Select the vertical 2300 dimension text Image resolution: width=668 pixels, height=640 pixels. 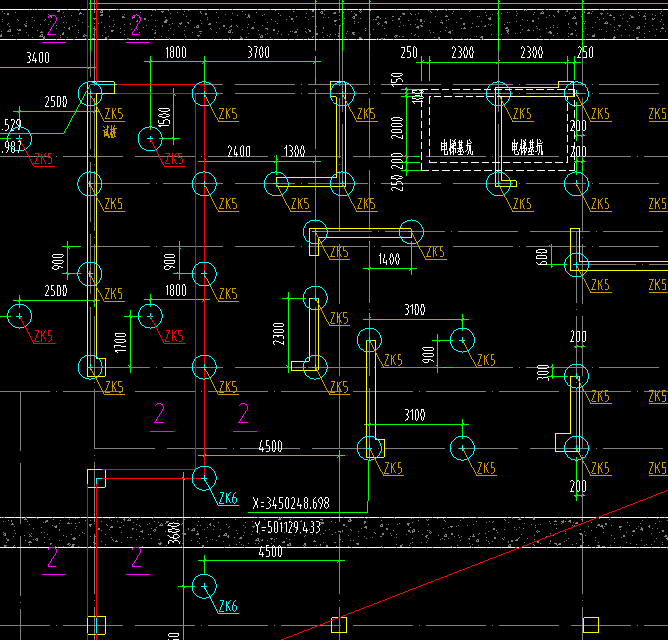point(279,334)
